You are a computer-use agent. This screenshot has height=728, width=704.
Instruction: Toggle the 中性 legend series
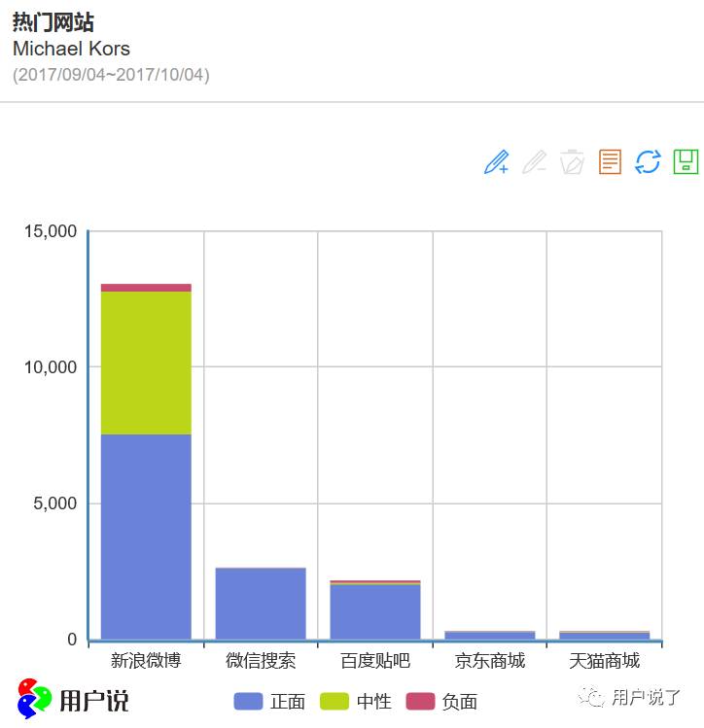(356, 701)
